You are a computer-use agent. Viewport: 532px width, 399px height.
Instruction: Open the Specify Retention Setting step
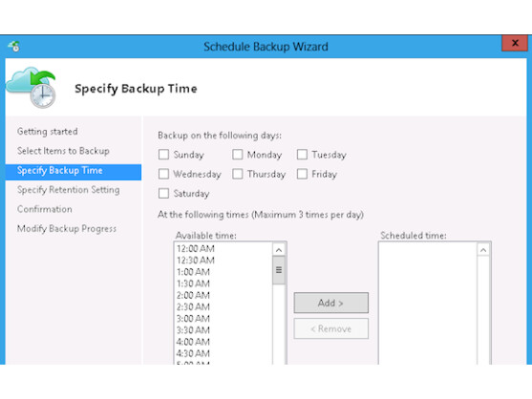click(68, 190)
